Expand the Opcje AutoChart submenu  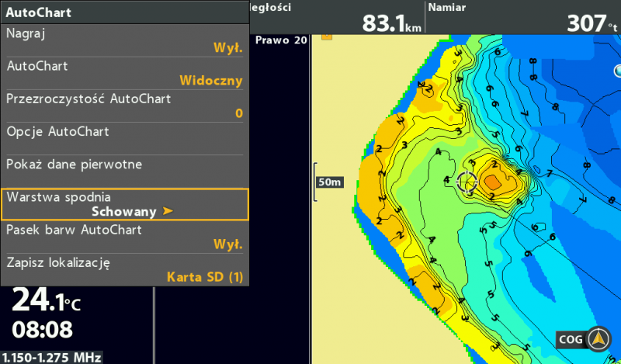click(x=124, y=132)
